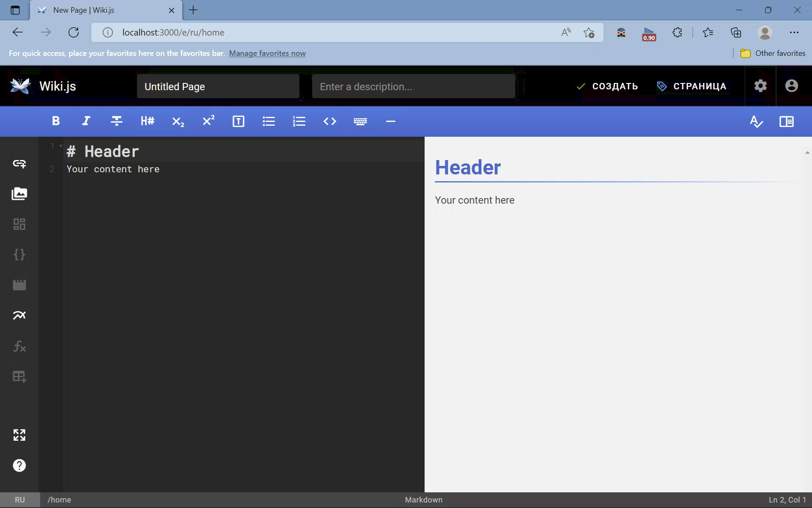Open Insert Assets from the sidebar
Viewport: 812px width, 508px height.
pos(19,194)
